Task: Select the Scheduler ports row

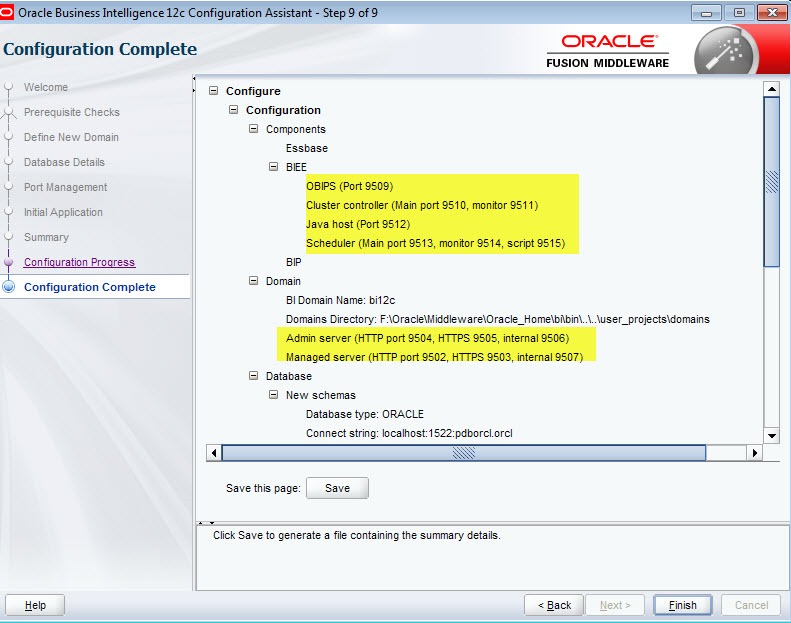Action: (435, 243)
